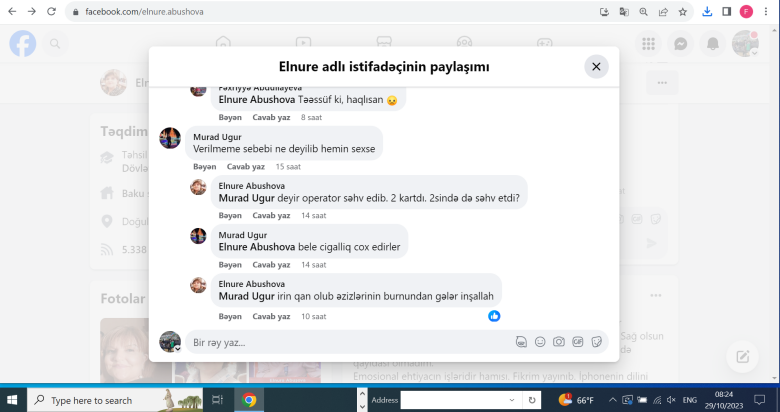Bookmark this page with the star icon
This screenshot has width=780, height=412.
point(683,12)
